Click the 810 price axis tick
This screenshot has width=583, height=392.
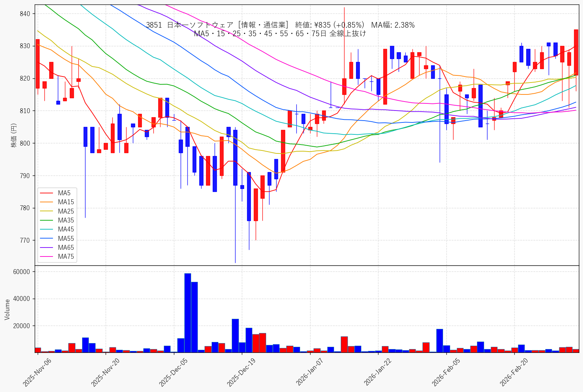point(25,111)
